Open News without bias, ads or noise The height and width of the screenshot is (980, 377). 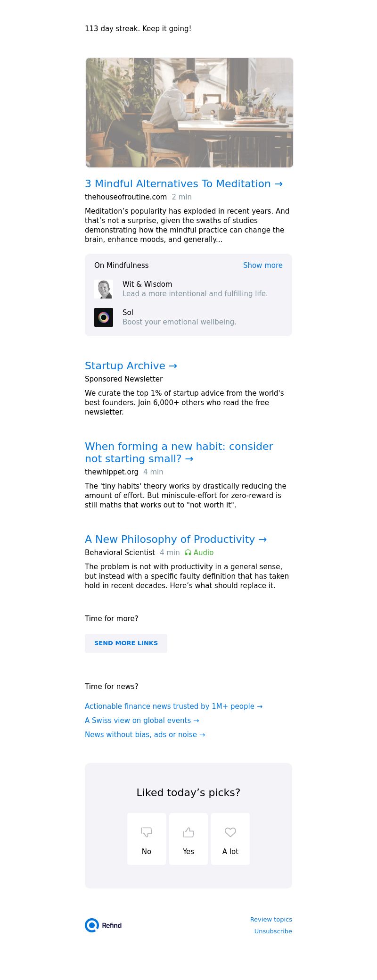point(145,735)
